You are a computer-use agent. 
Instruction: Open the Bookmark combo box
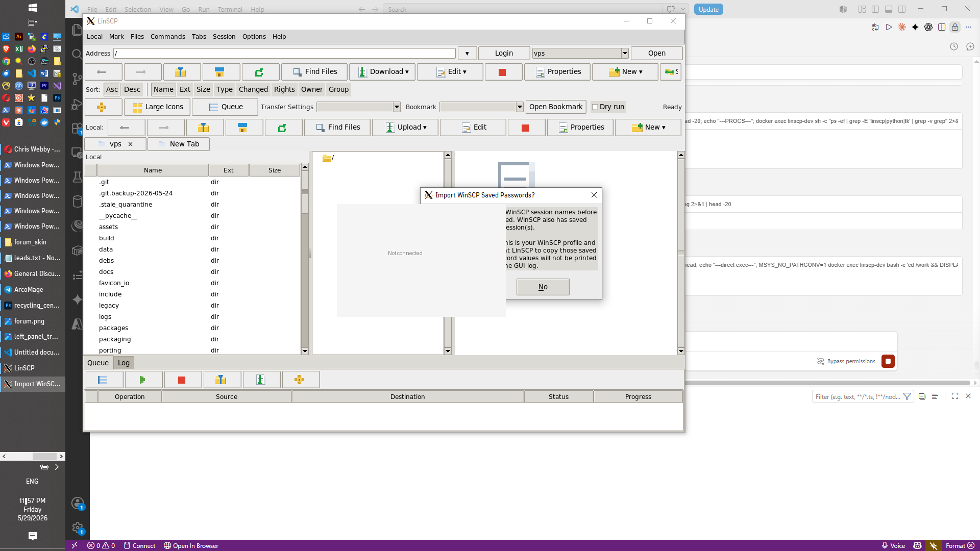click(x=481, y=107)
